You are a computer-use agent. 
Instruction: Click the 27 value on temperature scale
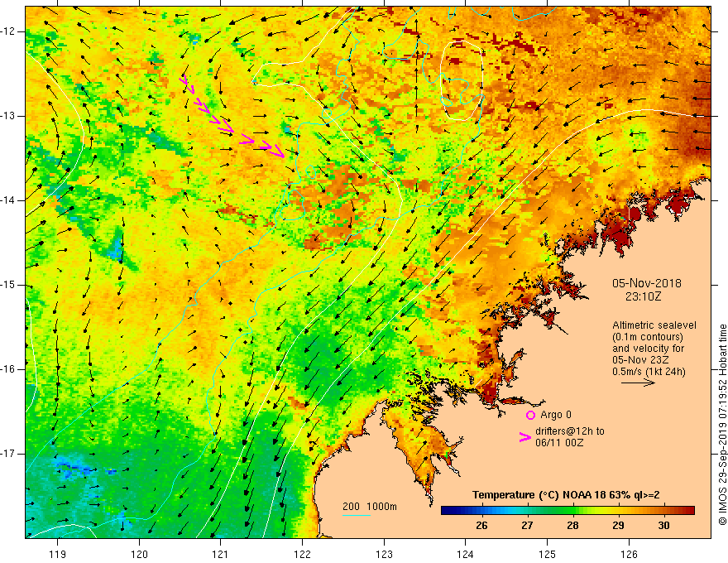(527, 526)
